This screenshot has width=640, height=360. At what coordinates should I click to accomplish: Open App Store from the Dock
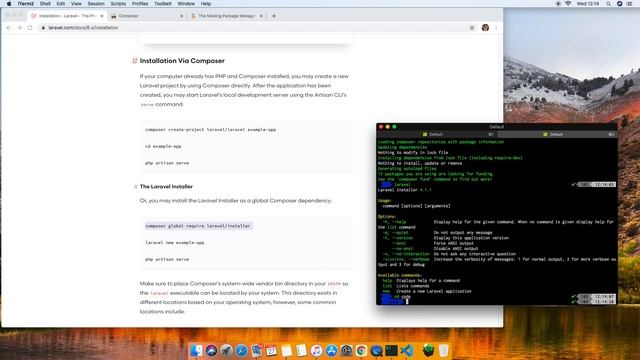coord(331,350)
